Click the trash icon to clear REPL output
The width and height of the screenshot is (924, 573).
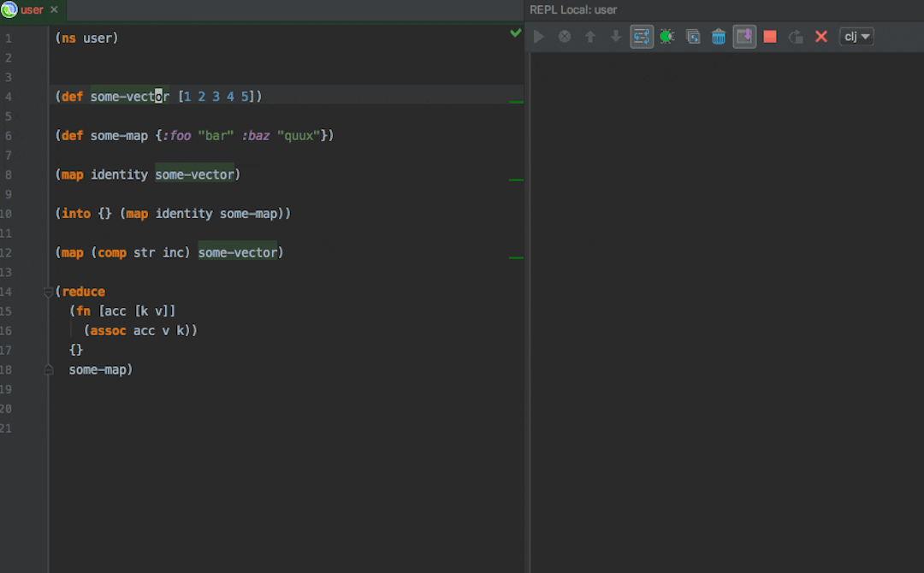718,36
